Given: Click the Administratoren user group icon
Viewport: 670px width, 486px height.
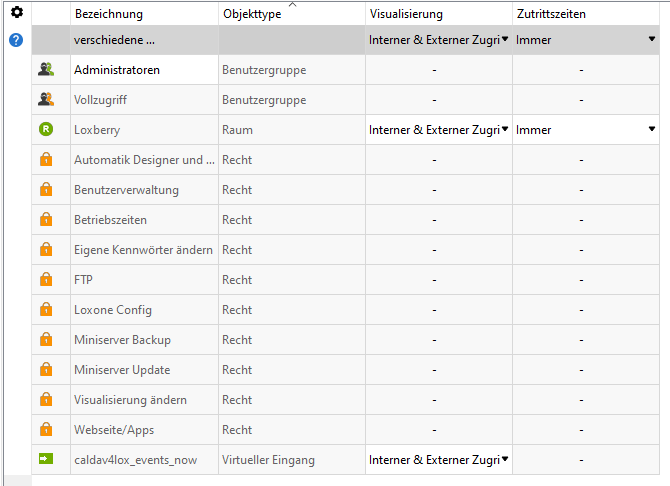Looking at the screenshot, I should pyautogui.click(x=45, y=70).
